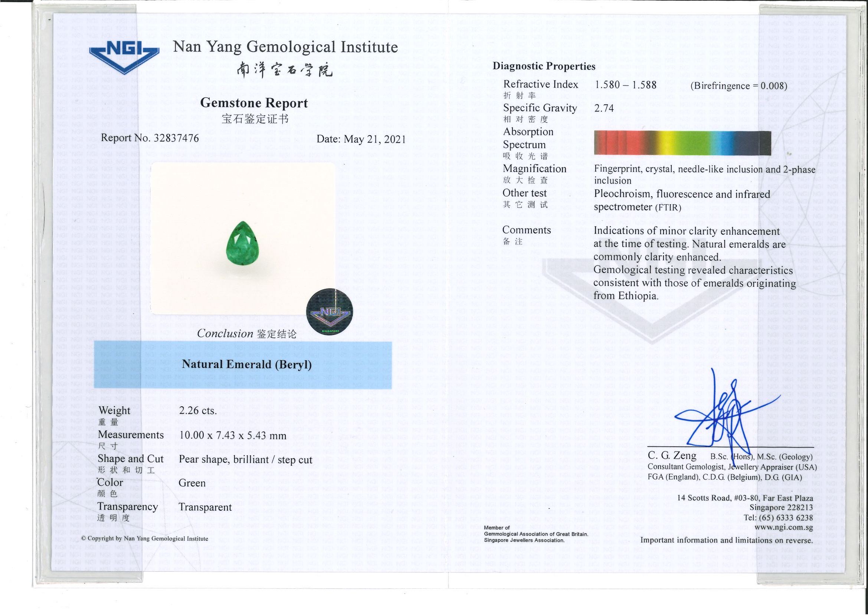Image resolution: width=868 pixels, height=615 pixels.
Task: Click the round NGI hologram sticker
Action: [329, 312]
